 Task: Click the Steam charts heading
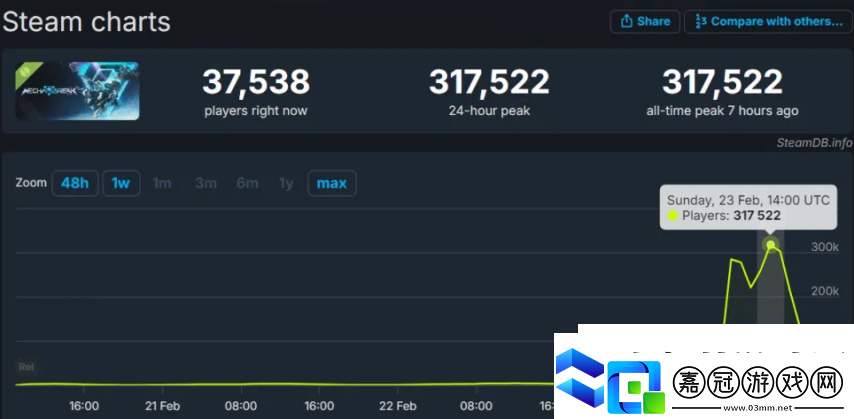click(87, 22)
